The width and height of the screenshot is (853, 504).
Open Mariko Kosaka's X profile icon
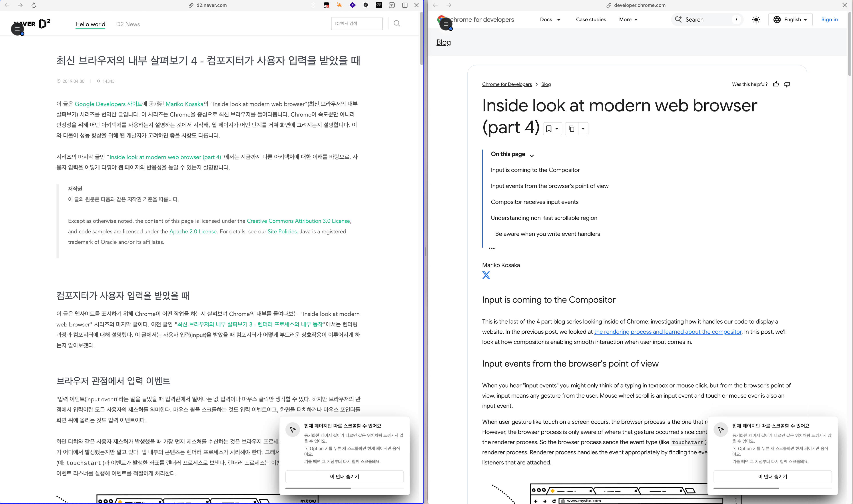pos(486,275)
